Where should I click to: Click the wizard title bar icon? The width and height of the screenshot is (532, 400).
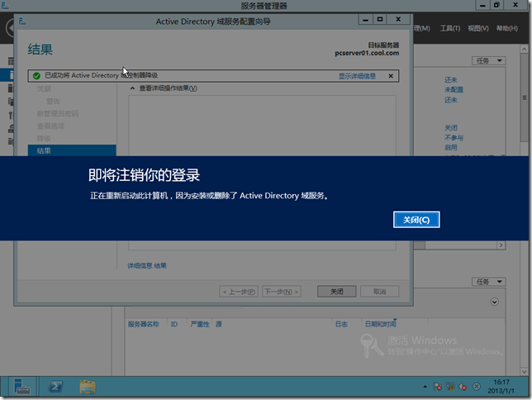23,21
